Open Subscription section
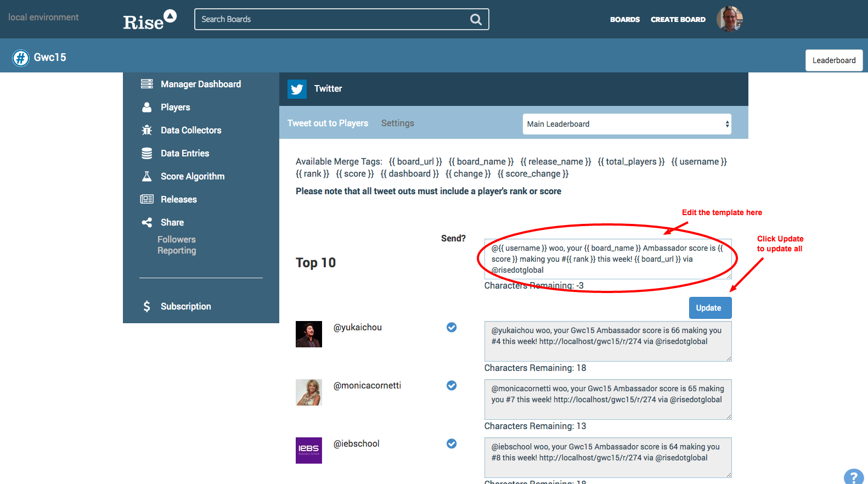868x484 pixels. point(186,306)
